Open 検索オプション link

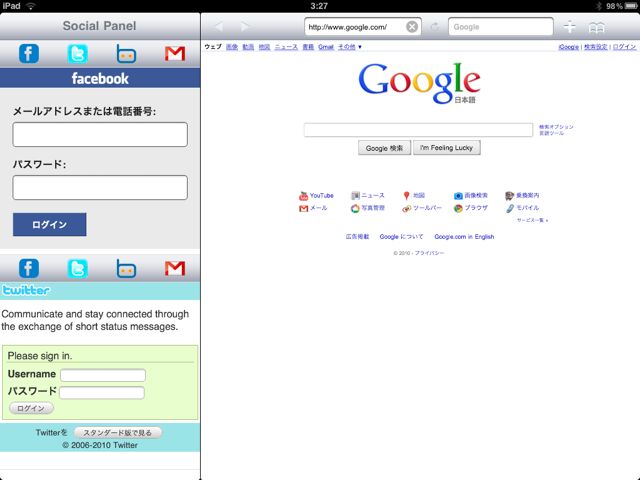(x=556, y=127)
